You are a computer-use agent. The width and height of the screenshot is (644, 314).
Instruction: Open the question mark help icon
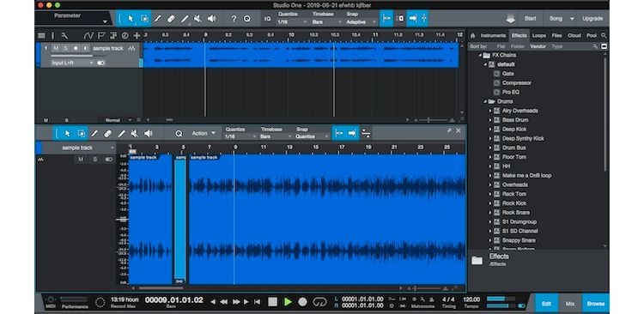click(x=234, y=19)
